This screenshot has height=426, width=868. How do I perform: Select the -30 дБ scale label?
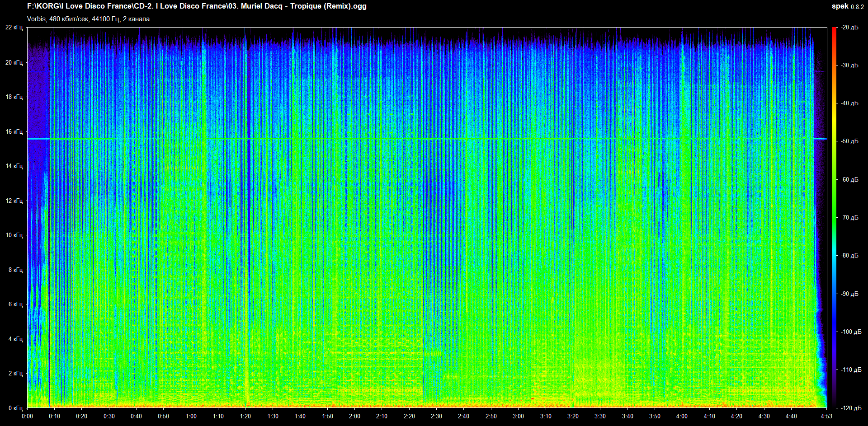click(849, 65)
